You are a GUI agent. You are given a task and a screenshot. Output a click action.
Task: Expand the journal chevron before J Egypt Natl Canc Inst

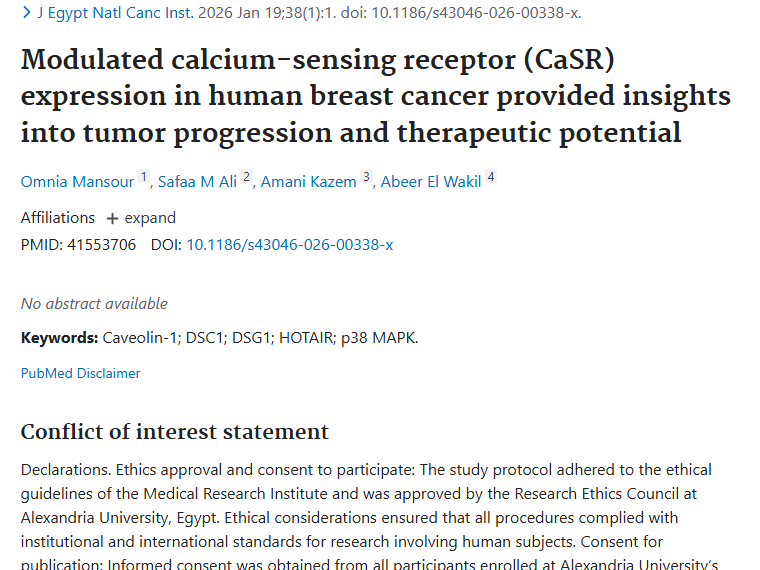pyautogui.click(x=26, y=13)
